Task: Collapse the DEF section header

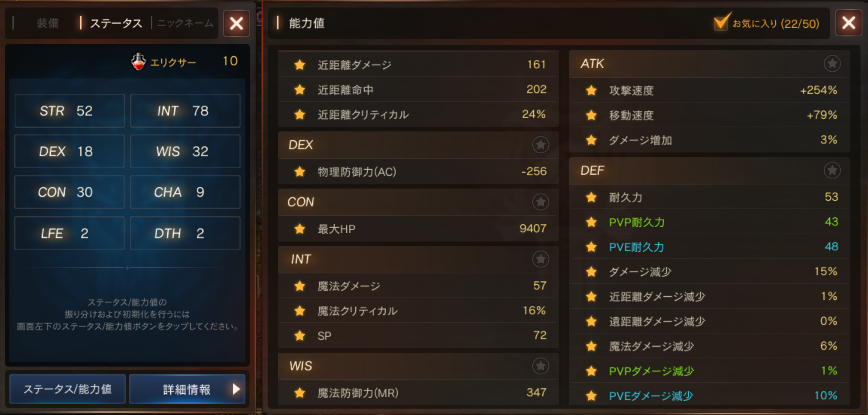Action: click(709, 171)
